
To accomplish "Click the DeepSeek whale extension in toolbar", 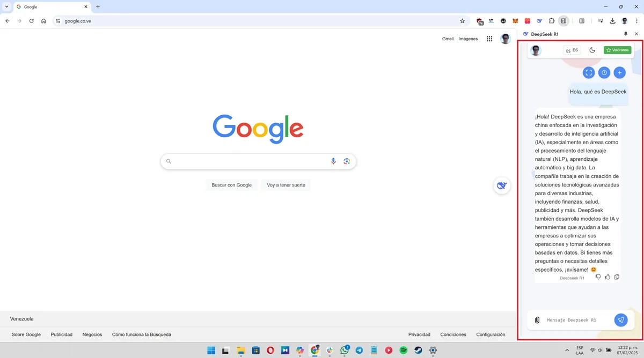I will [539, 21].
